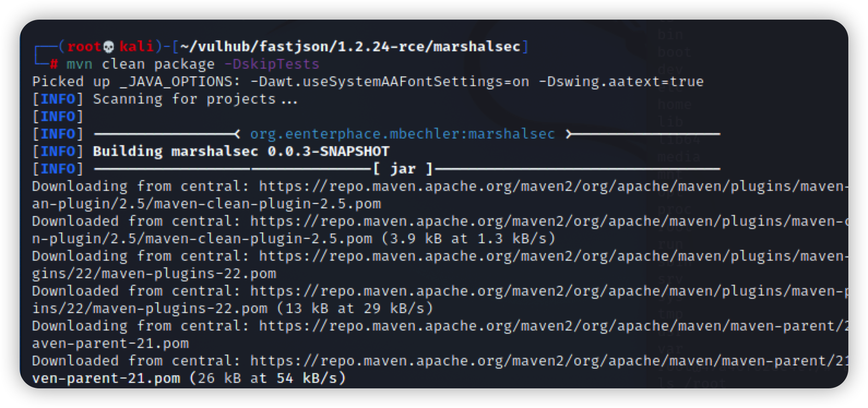Click the last 'Downloaded from central' URL
Viewport: 868px width, 408px height.
tap(549, 361)
